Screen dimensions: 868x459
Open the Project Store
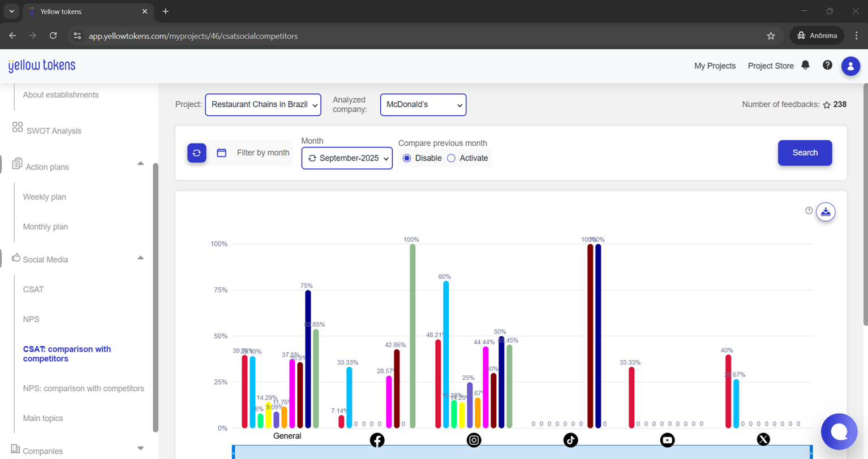[771, 66]
